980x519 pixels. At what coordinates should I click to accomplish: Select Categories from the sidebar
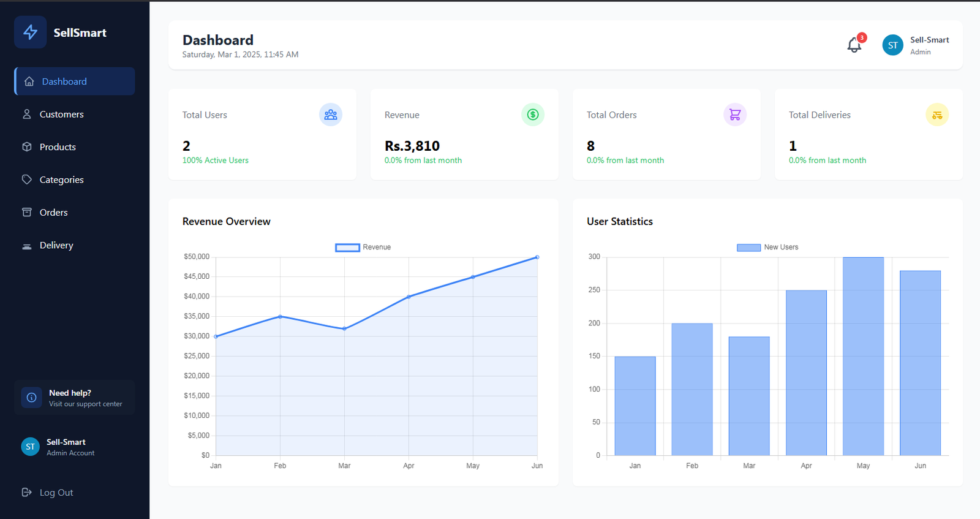tap(61, 180)
